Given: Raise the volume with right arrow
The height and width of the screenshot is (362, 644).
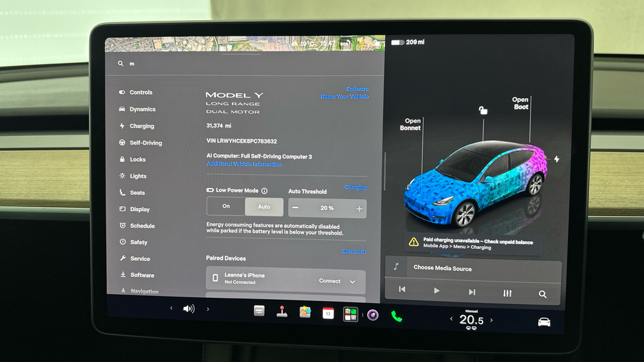Looking at the screenshot, I should 208,309.
